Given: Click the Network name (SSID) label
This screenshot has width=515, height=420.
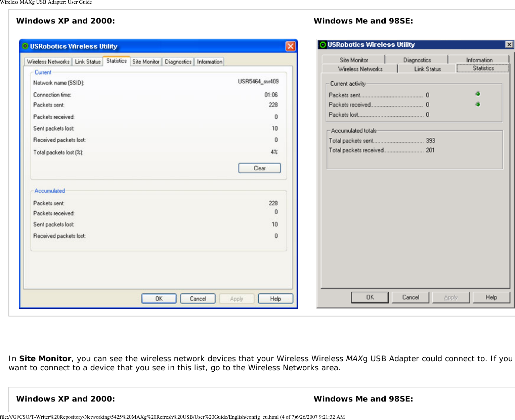Looking at the screenshot, I should [58, 83].
